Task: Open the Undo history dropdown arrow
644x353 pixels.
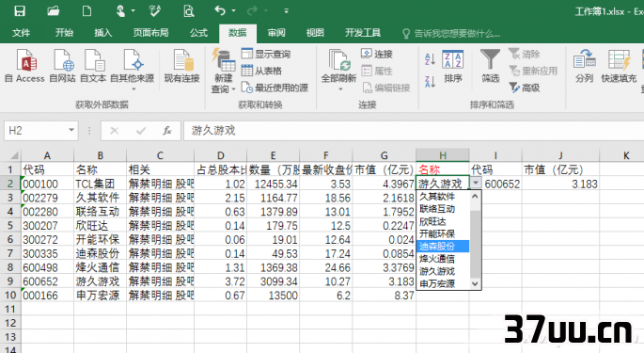Action: point(234,11)
